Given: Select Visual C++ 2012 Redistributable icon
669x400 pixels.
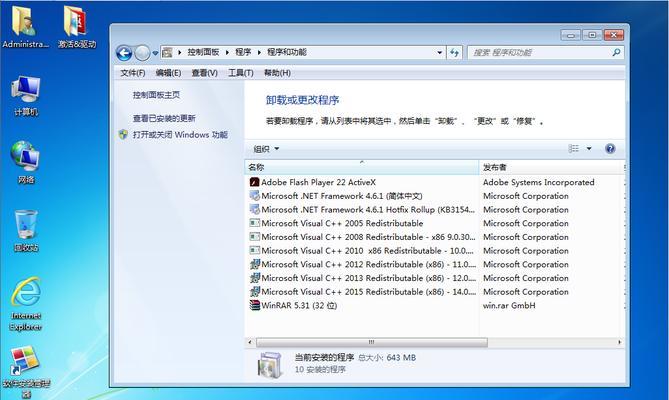Looking at the screenshot, I should click(254, 264).
